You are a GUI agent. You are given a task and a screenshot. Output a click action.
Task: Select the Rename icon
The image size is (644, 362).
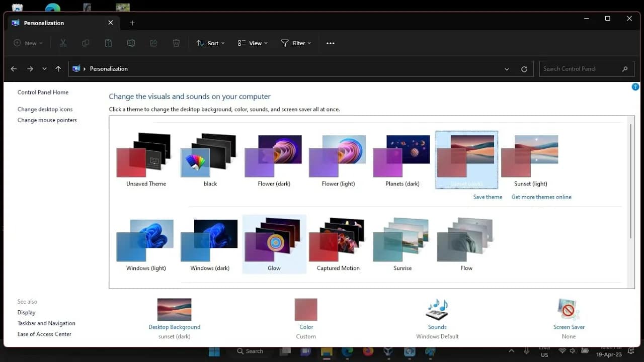pos(131,43)
